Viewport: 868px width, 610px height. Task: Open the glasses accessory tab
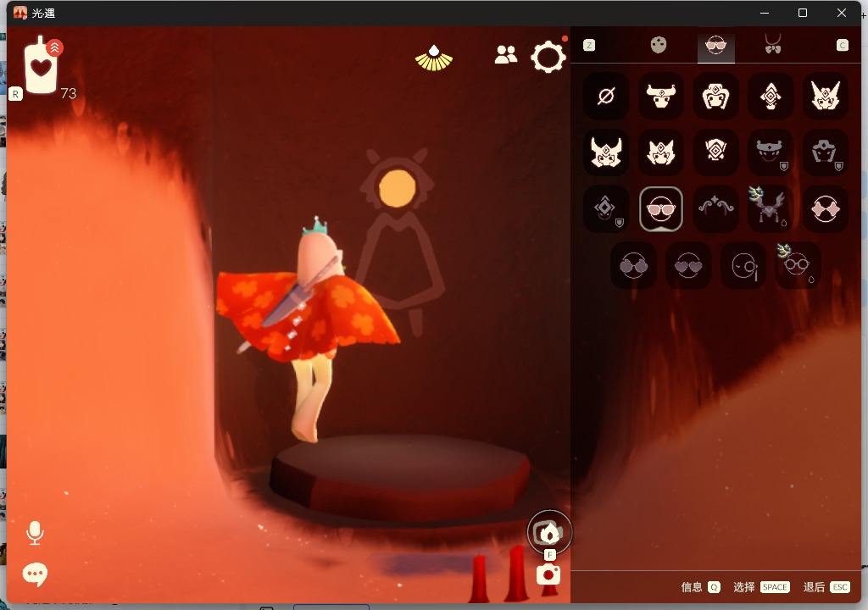click(x=715, y=45)
